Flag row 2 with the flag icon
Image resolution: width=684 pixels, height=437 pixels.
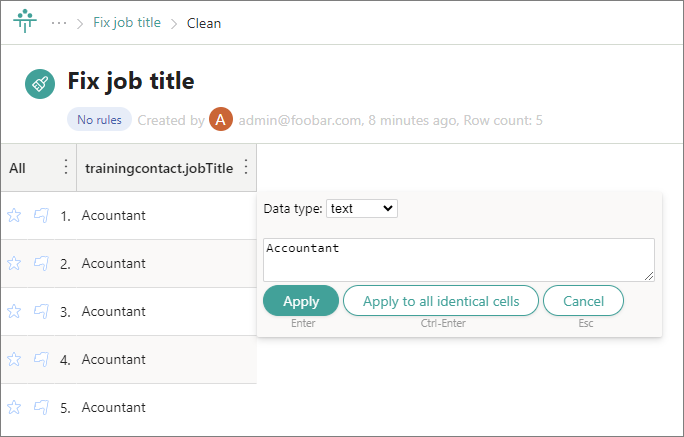[x=41, y=263]
